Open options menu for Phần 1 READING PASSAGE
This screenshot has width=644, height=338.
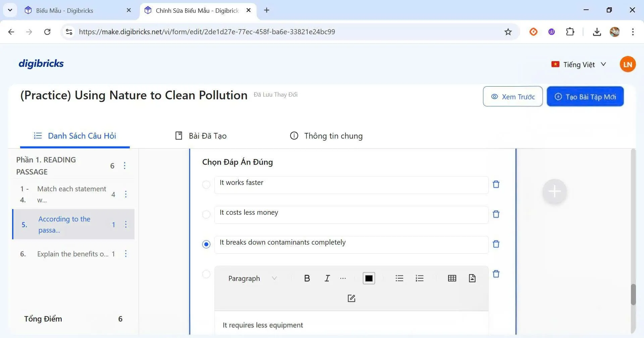(x=125, y=166)
